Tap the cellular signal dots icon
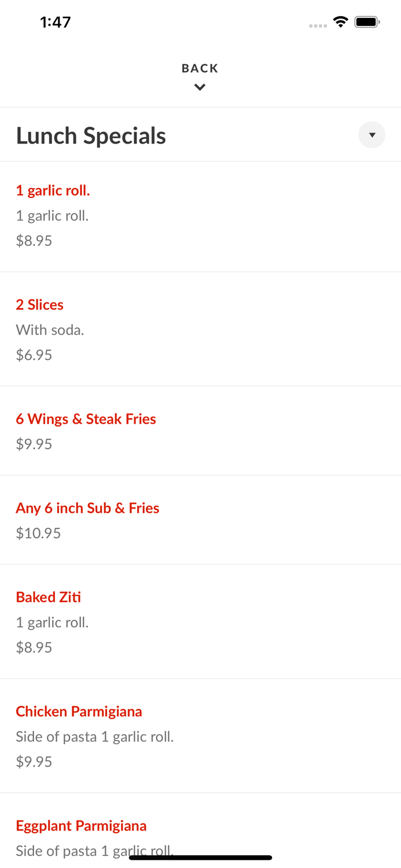 tap(318, 25)
